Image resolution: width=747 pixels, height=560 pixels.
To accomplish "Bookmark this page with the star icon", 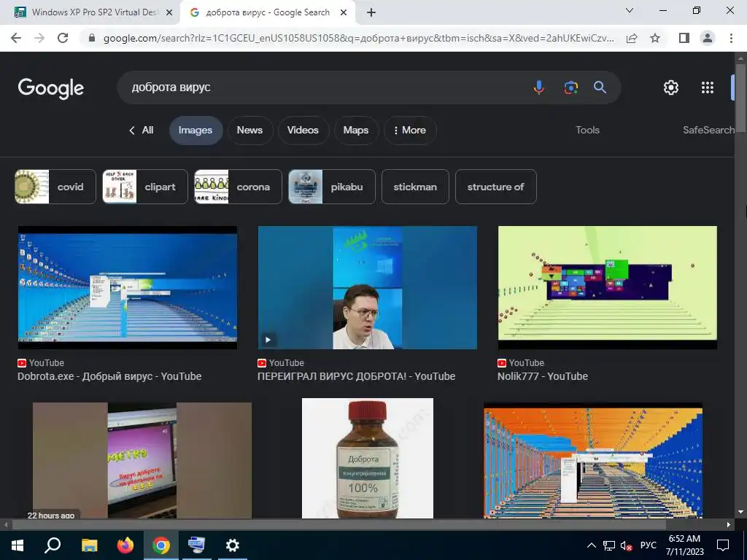I will (656, 38).
